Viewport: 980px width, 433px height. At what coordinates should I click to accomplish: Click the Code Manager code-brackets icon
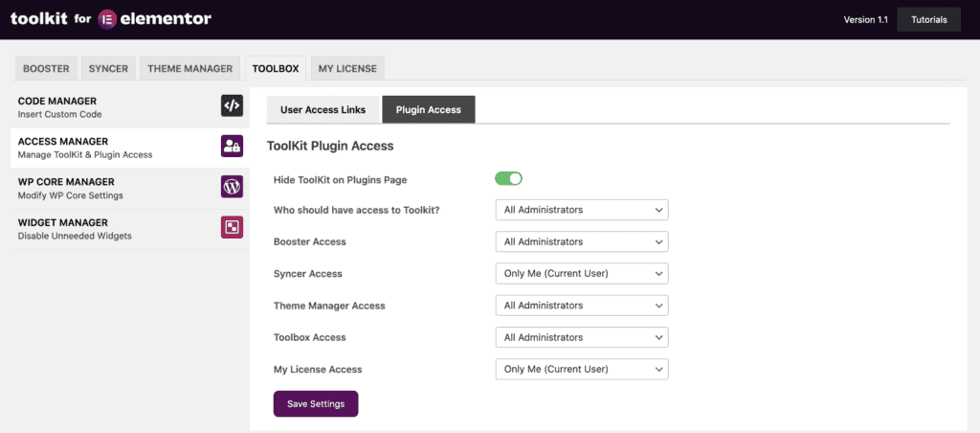(232, 105)
